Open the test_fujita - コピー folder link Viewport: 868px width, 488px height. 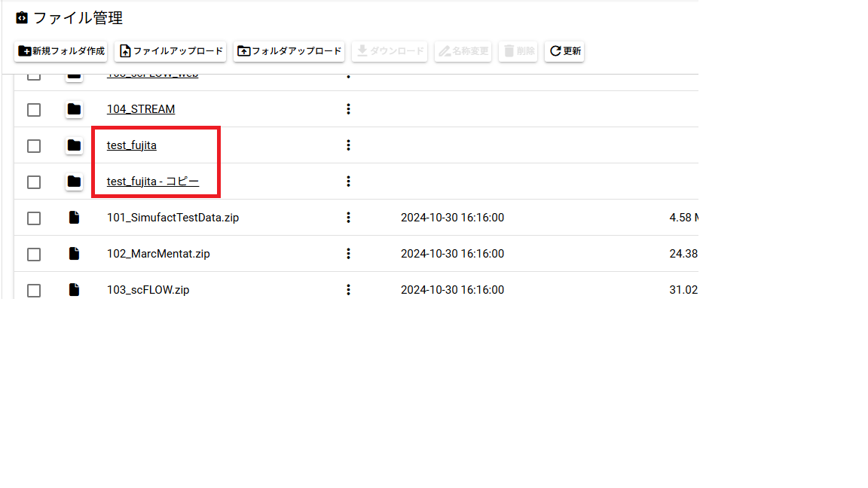153,181
